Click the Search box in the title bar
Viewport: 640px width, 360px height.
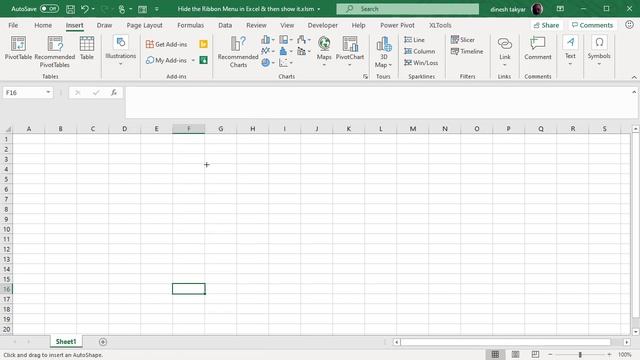[407, 9]
